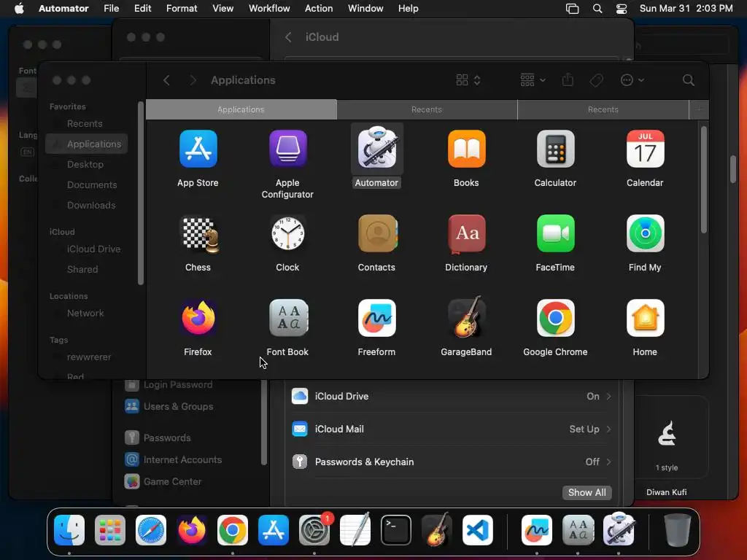Image resolution: width=747 pixels, height=560 pixels.
Task: Open the Format menu
Action: [x=182, y=9]
